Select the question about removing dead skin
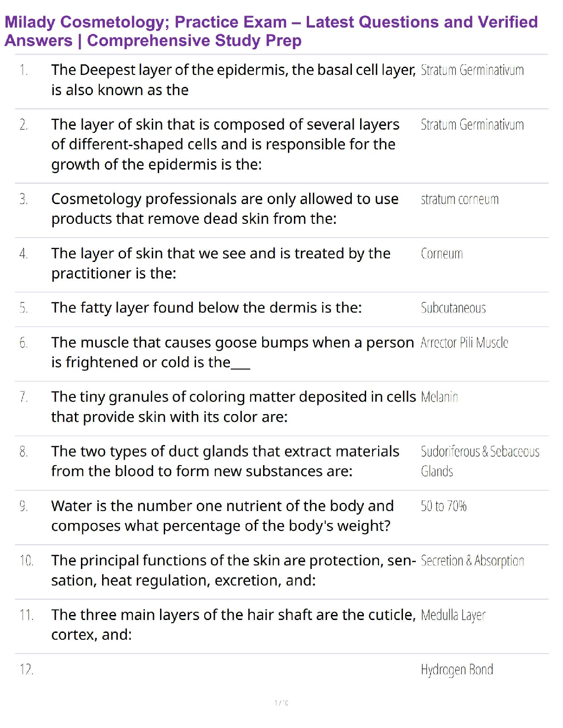This screenshot has height=728, width=563. coord(224,209)
